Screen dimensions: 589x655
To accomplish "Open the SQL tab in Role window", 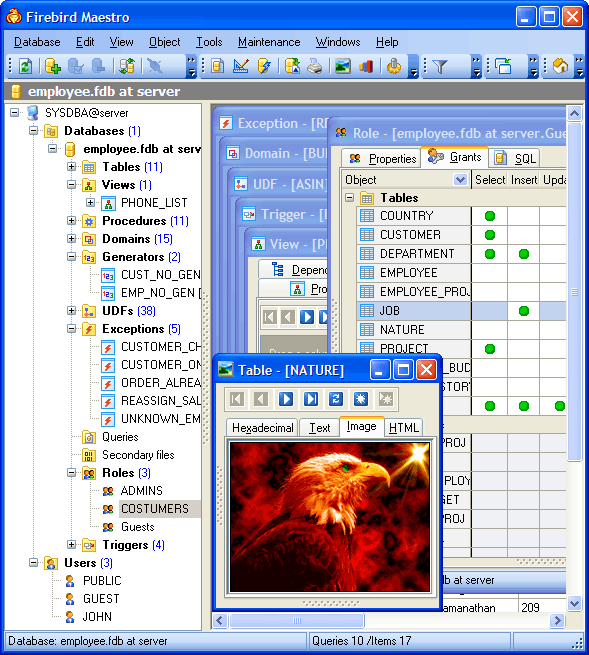I will pos(515,158).
